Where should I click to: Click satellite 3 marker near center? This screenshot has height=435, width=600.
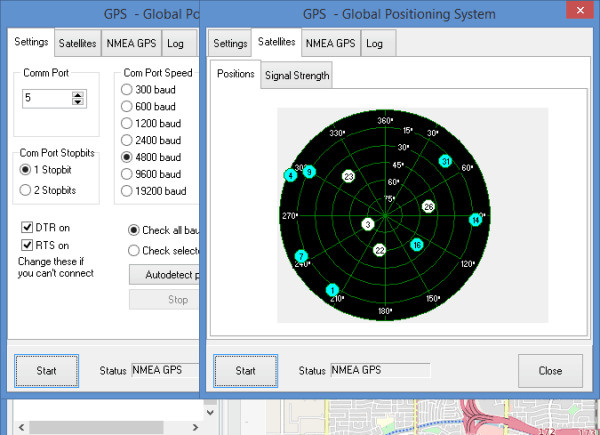click(x=368, y=224)
